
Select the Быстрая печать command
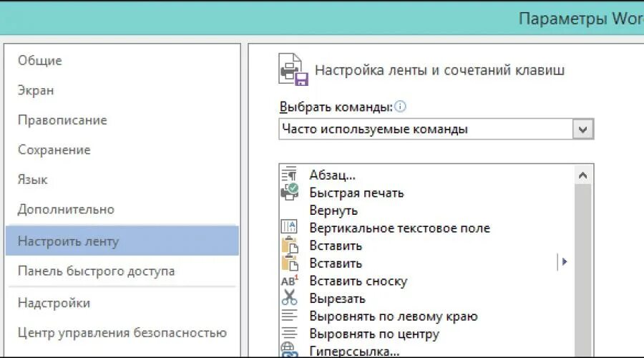[x=356, y=193]
